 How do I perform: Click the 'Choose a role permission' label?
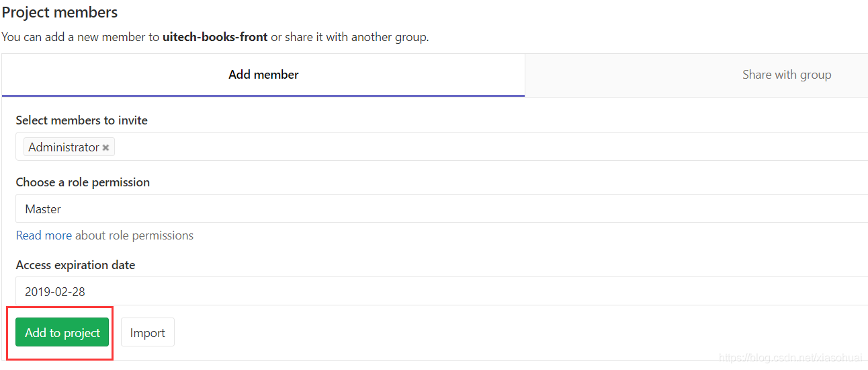83,182
